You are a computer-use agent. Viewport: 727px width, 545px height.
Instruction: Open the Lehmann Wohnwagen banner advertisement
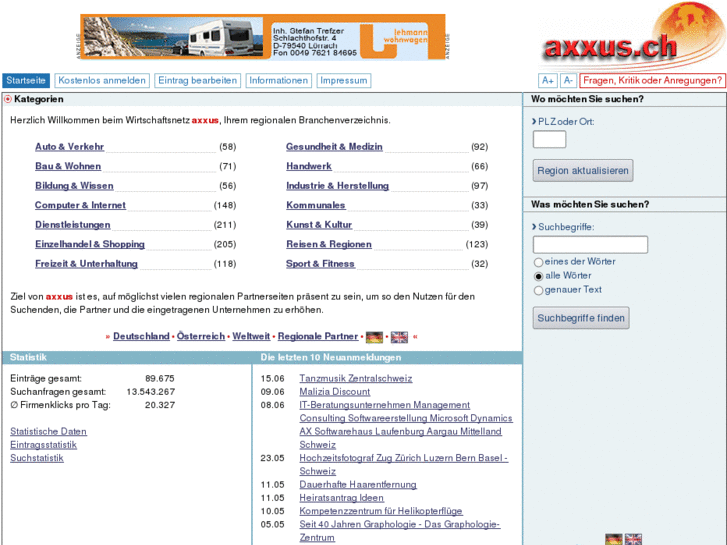[263, 37]
